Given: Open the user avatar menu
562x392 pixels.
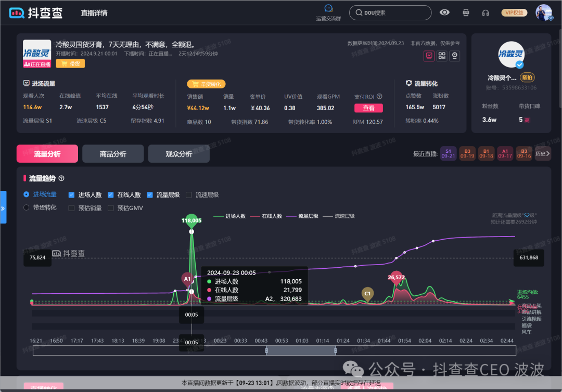Looking at the screenshot, I should (x=544, y=12).
